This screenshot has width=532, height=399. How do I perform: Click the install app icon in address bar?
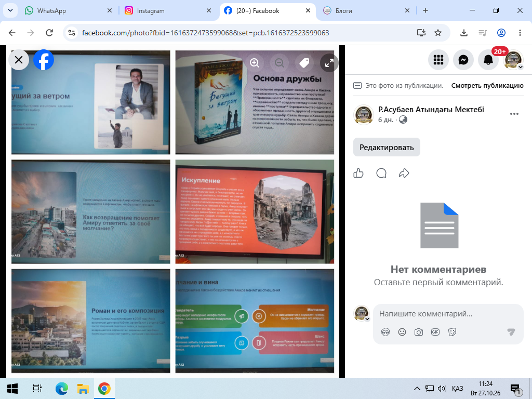(x=421, y=33)
